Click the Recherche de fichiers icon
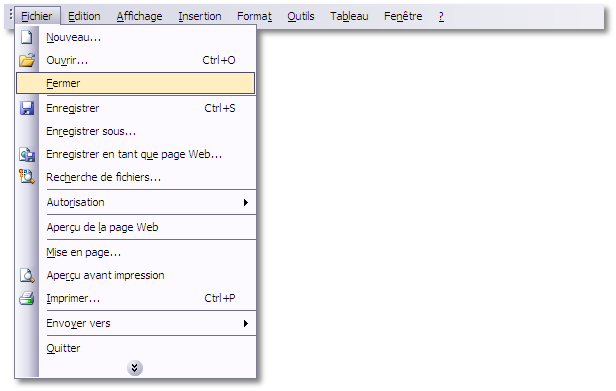Screen dimensions: 616x391 (x=27, y=177)
